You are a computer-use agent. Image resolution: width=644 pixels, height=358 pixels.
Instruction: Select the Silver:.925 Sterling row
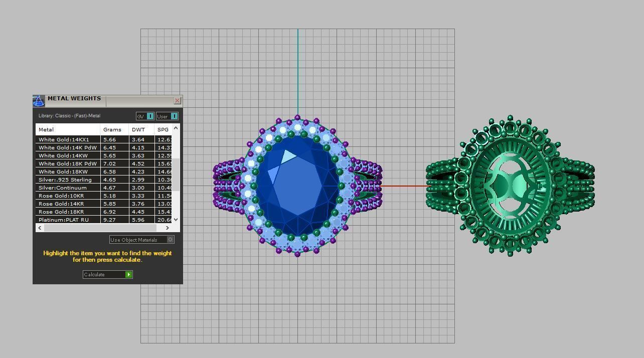104,180
